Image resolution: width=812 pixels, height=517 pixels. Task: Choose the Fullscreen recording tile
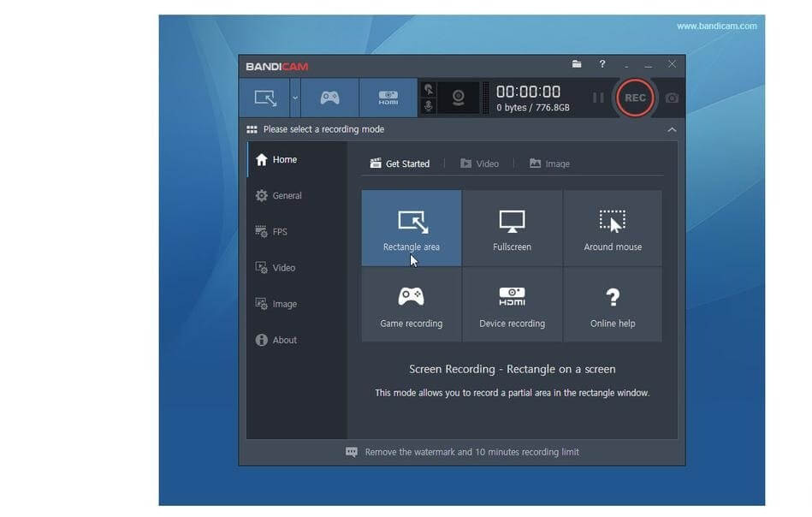(513, 228)
